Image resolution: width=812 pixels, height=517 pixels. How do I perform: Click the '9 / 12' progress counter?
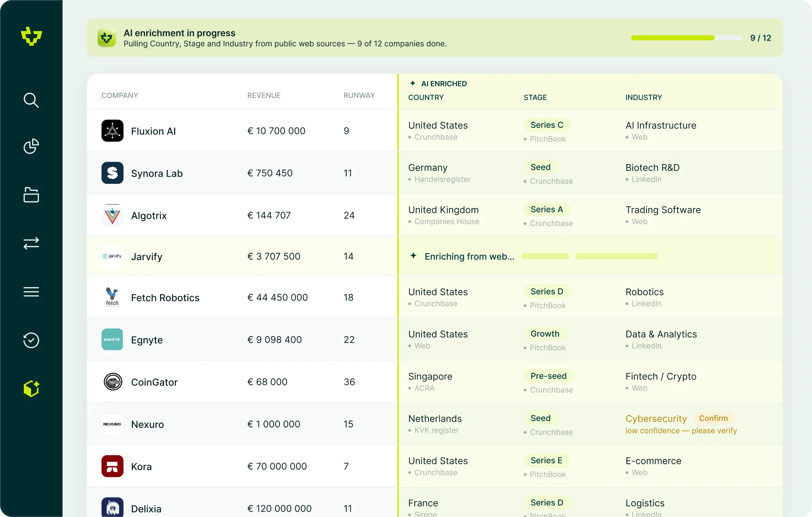(760, 38)
